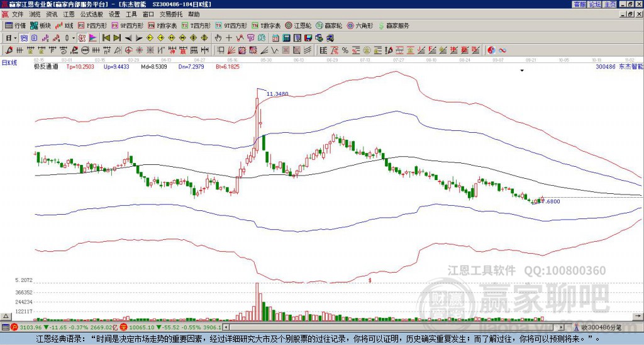Image resolution: width=644 pixels, height=345 pixels.
Task: Open the 帮助 menu
Action: tap(194, 14)
